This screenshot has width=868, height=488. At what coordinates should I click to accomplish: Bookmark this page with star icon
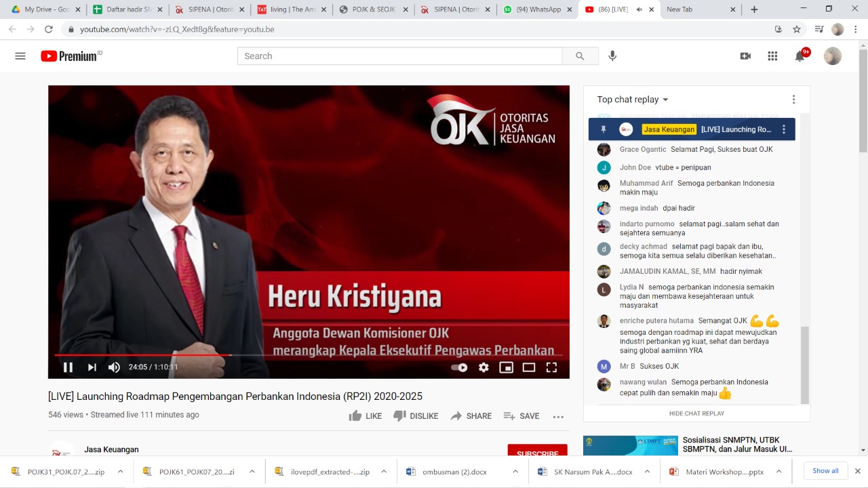coord(797,30)
